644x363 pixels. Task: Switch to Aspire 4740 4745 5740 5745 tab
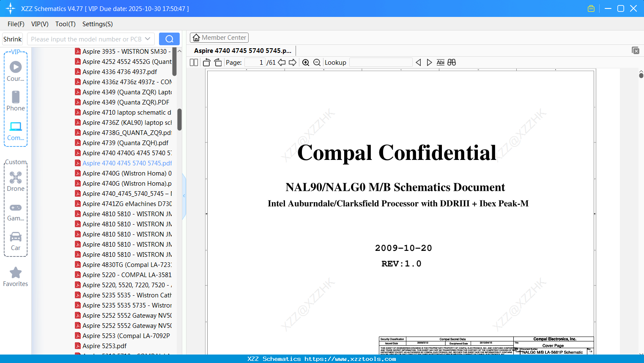coord(243,51)
